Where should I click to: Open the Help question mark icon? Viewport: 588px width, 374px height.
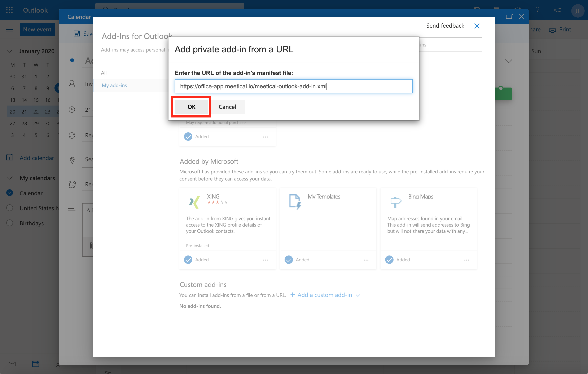[x=537, y=10]
